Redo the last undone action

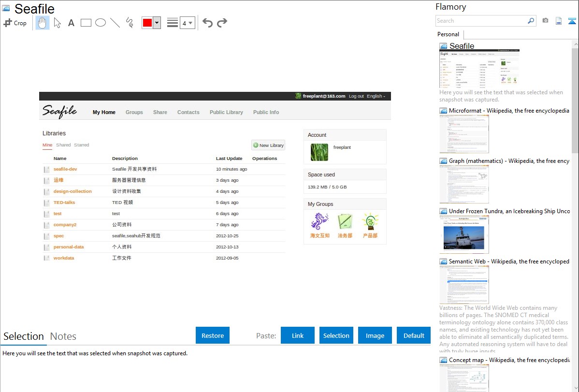click(x=222, y=23)
